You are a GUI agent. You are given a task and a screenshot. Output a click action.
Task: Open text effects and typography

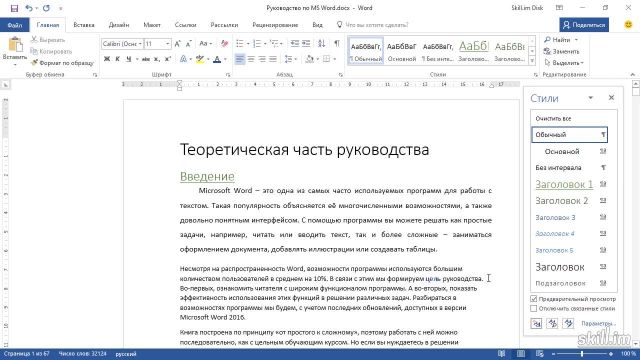[x=183, y=59]
